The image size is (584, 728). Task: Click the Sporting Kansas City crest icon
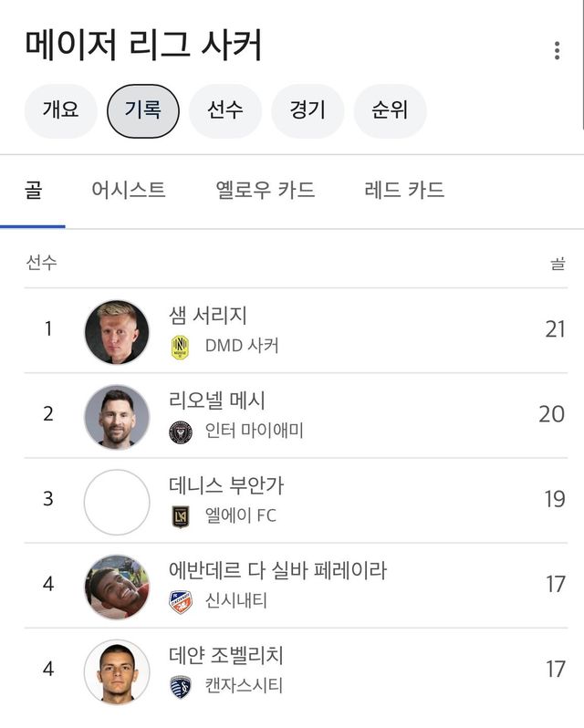click(x=181, y=686)
